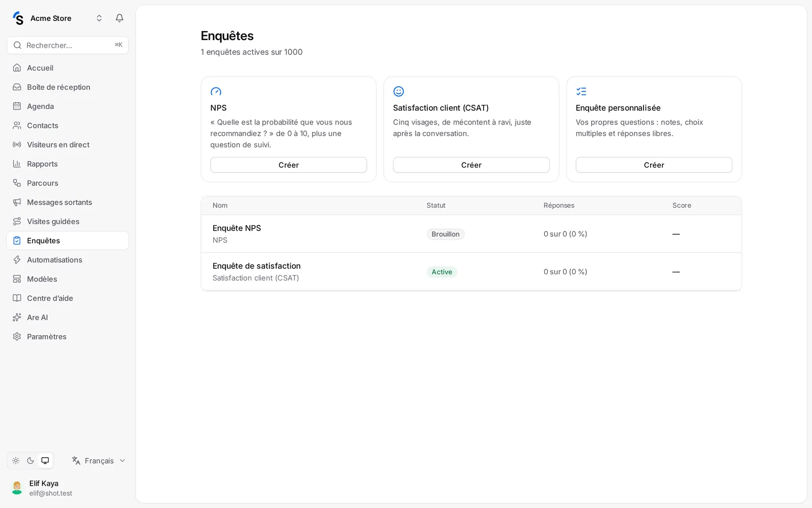Focus the Rechercher search field
The image size is (812, 508).
[67, 45]
